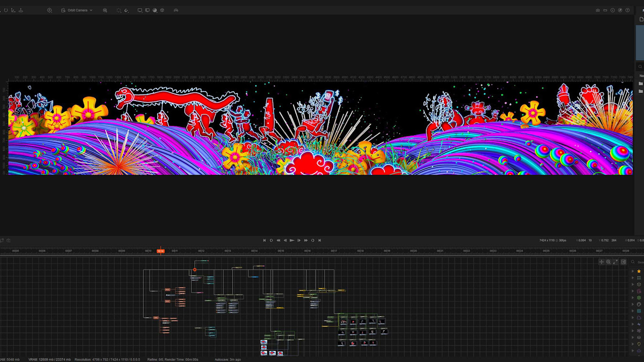
Task: Expand the green cube node category
Action: coord(639,298)
